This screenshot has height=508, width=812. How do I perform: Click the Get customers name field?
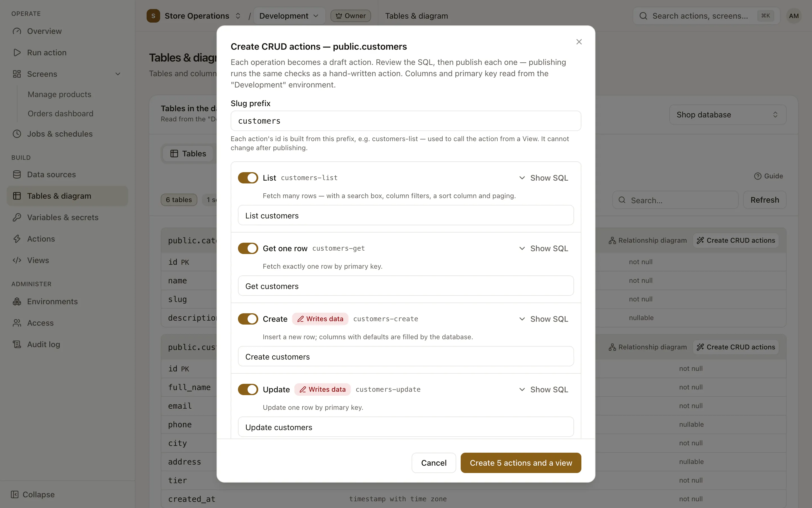[406, 286]
